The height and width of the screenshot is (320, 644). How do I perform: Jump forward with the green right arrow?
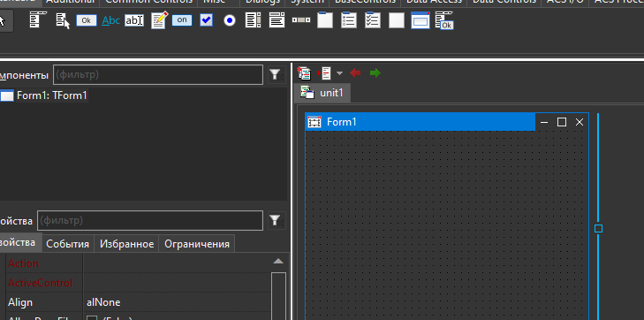(375, 73)
